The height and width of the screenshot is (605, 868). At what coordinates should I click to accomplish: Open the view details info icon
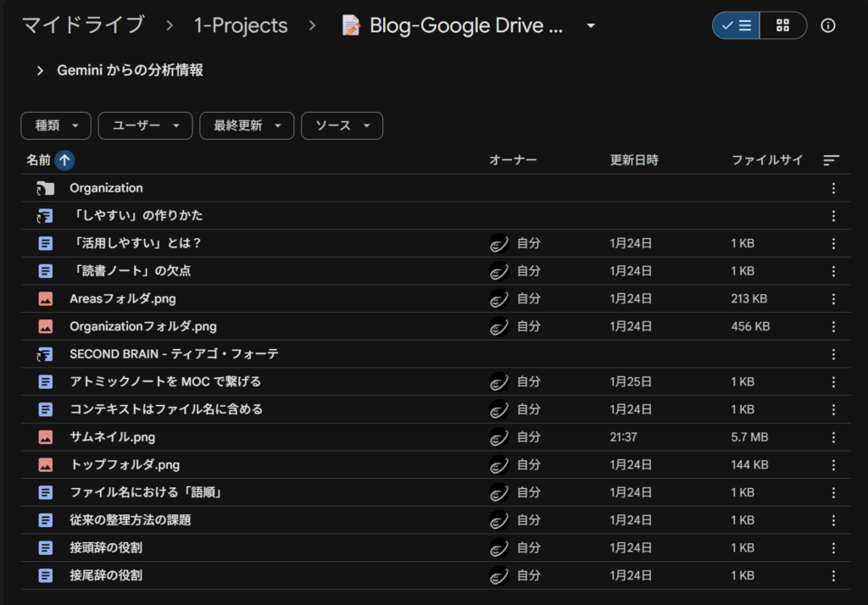point(828,25)
